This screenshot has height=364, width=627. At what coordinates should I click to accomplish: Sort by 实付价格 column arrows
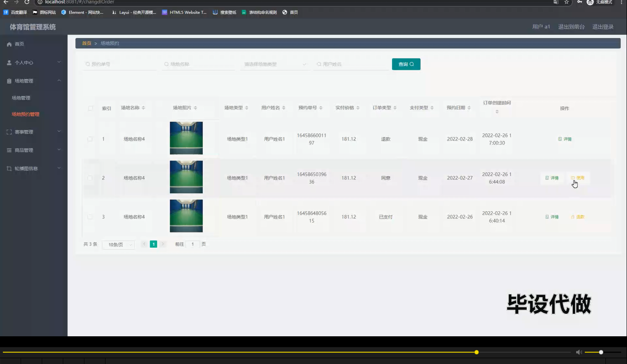pyautogui.click(x=358, y=108)
